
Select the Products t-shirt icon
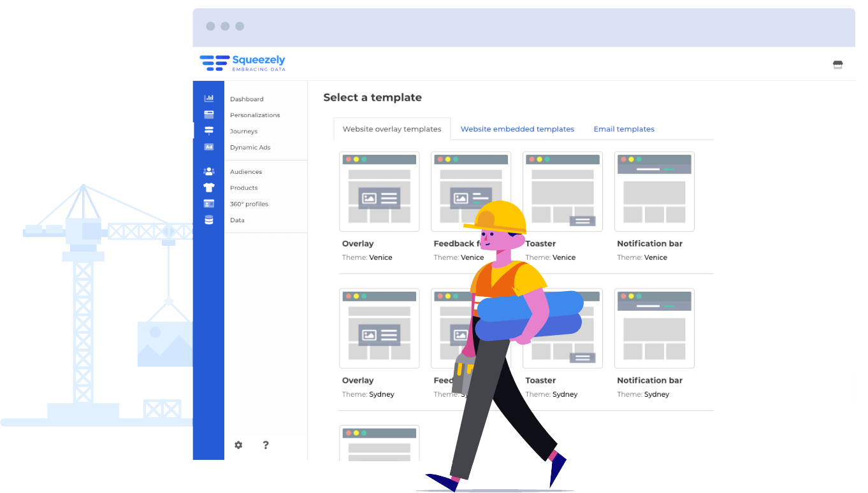(208, 187)
